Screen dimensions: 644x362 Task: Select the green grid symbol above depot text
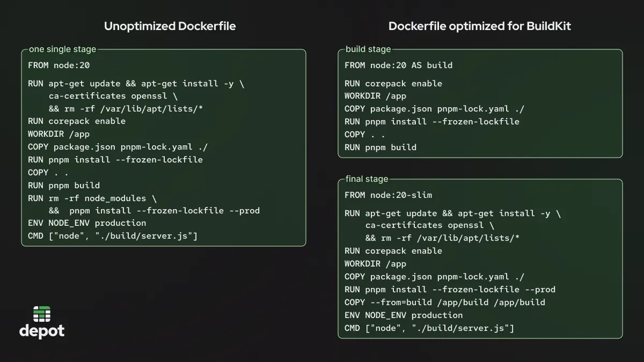[41, 314]
